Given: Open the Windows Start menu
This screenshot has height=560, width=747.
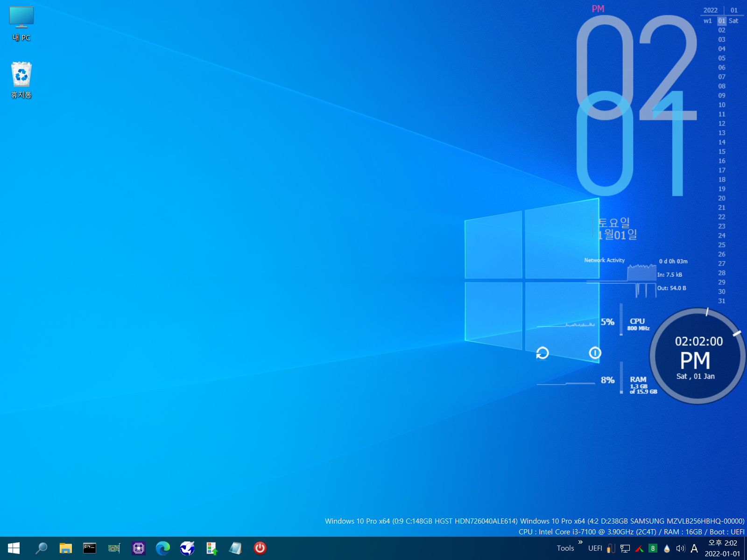Looking at the screenshot, I should [x=14, y=548].
